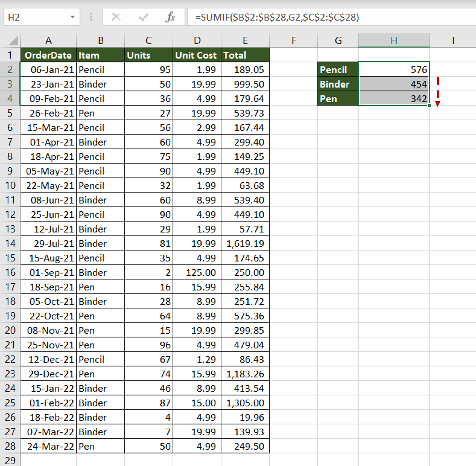Click the Enter checkmark formula bar icon
Viewport: 476px width, 466px height.
coord(143,17)
